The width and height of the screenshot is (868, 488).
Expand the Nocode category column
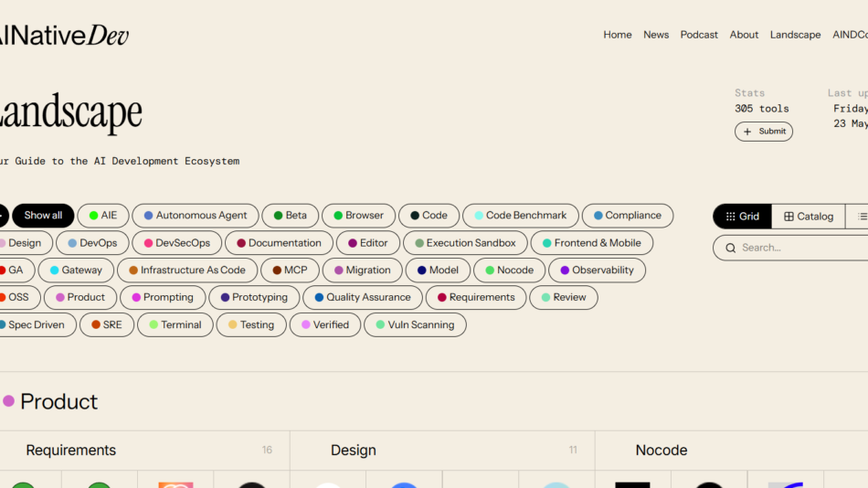pyautogui.click(x=662, y=451)
